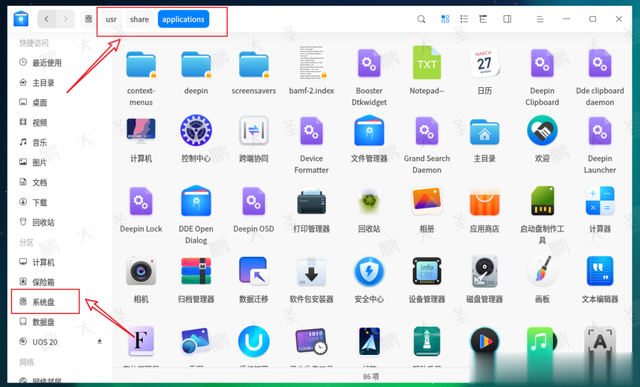Select the bamf-2.index file
Image resolution: width=640 pixels, height=387 pixels.
[x=312, y=63]
